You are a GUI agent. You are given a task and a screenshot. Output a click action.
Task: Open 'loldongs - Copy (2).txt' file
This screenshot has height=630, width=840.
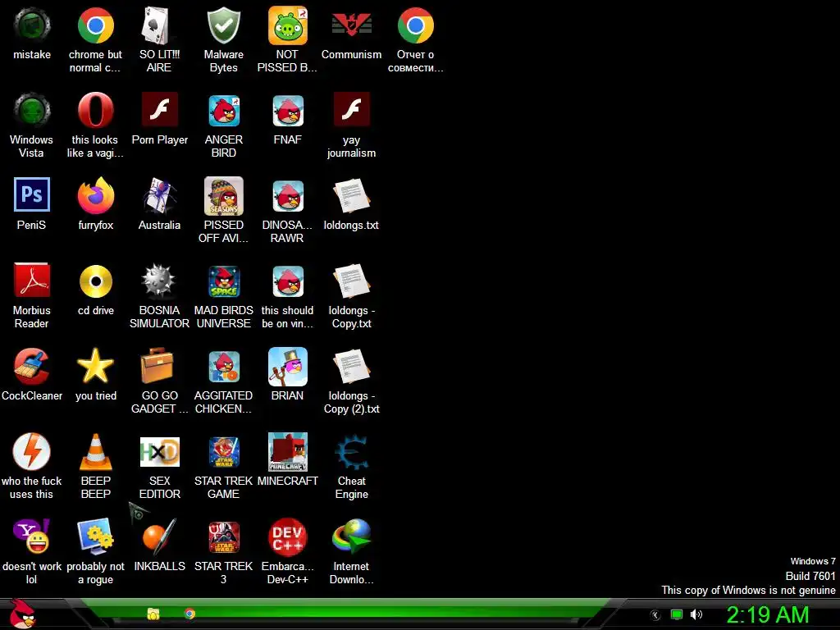point(351,367)
